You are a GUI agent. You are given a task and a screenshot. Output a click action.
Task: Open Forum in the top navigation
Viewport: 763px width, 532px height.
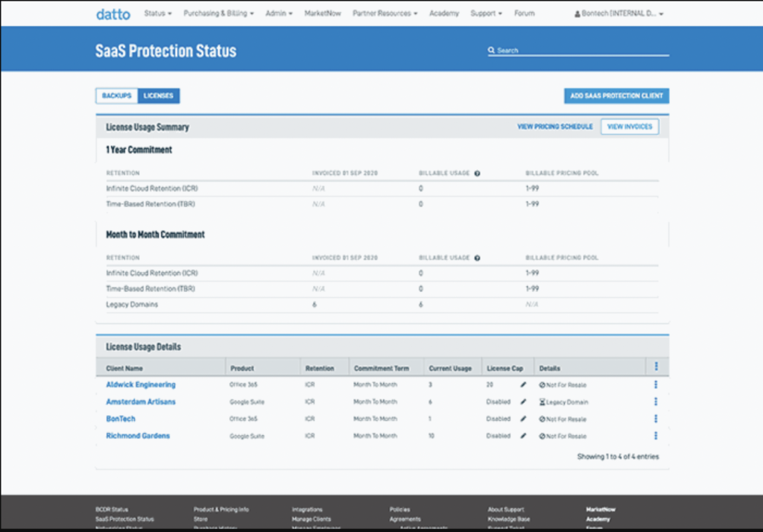coord(524,13)
